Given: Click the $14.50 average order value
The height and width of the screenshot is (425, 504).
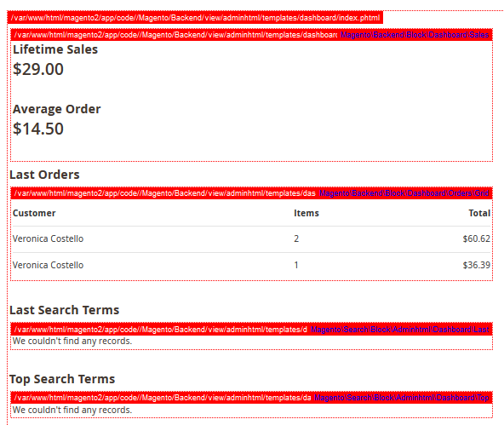Looking at the screenshot, I should pos(38,129).
